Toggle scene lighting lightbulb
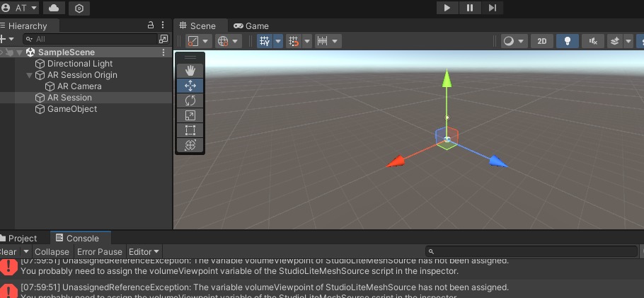The width and height of the screenshot is (644, 298). pyautogui.click(x=567, y=41)
